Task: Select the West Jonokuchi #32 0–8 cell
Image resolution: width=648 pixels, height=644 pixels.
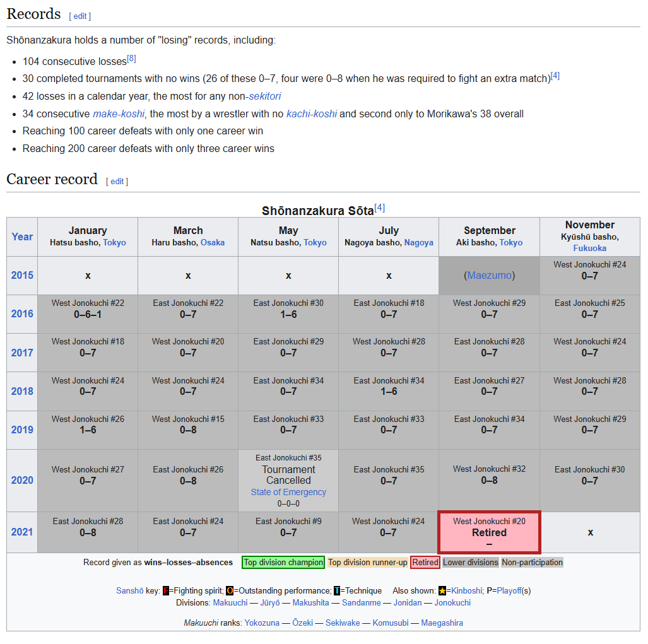Action: pos(489,481)
